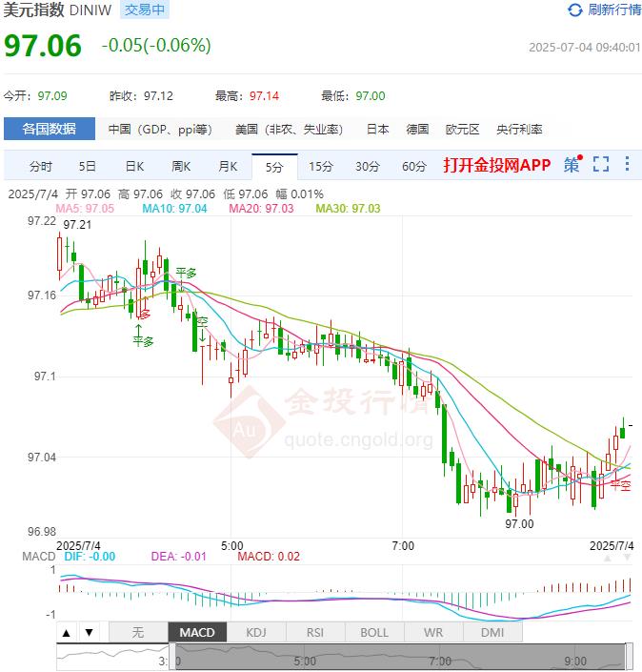Click 最高 97.14 value

point(264,95)
